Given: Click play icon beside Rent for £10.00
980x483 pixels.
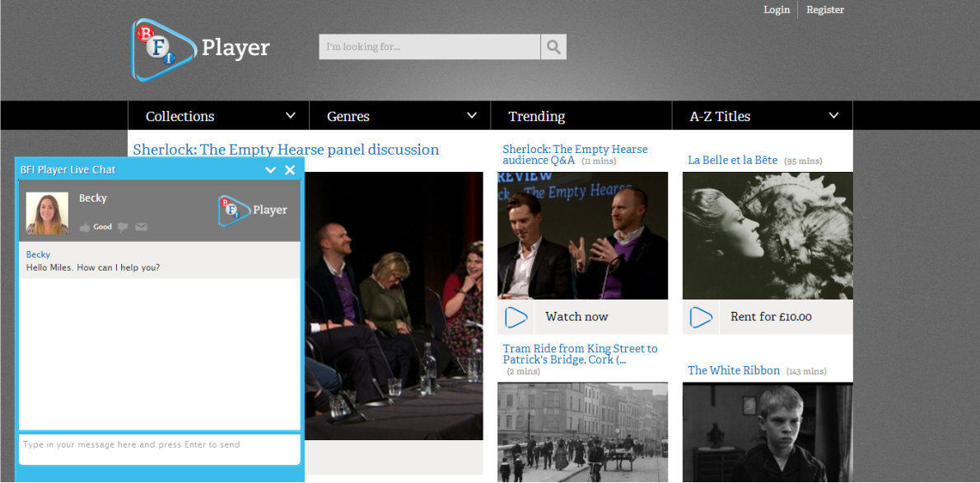Looking at the screenshot, I should (x=702, y=318).
